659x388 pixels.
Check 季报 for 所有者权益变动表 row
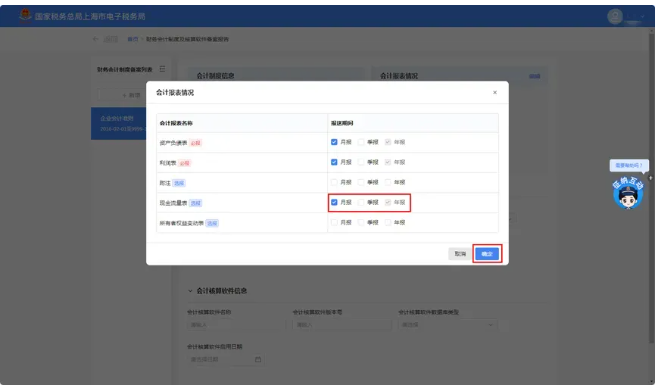click(x=361, y=222)
